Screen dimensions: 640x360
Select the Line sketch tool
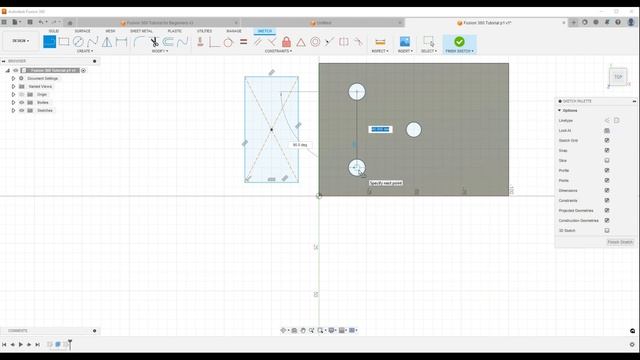click(49, 42)
